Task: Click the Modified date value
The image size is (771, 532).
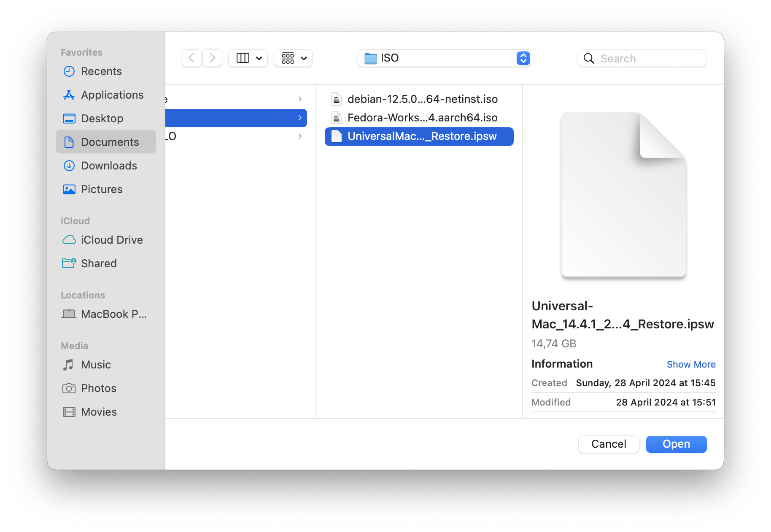Action: [666, 402]
